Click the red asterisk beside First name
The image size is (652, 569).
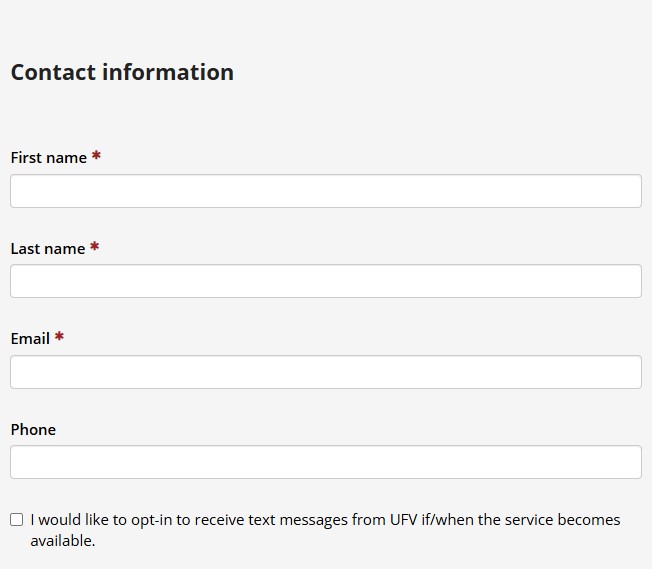tap(96, 156)
